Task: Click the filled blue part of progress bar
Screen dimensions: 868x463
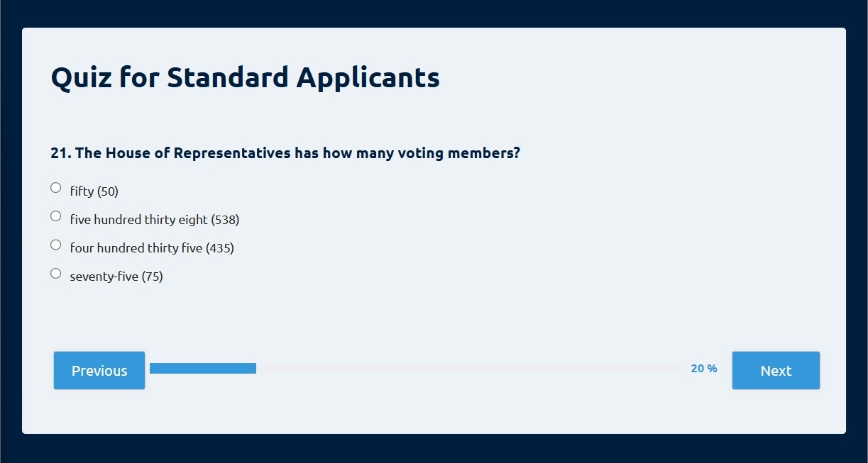Action: [203, 368]
